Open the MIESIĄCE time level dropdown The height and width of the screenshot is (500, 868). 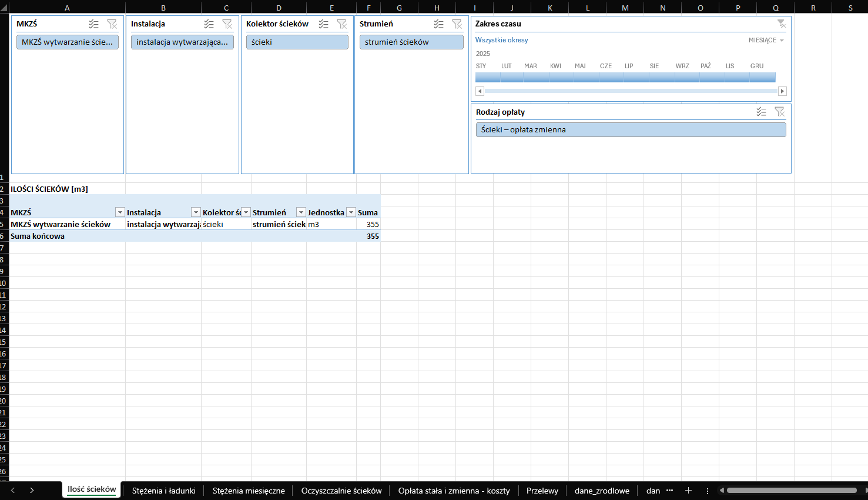[x=766, y=40]
